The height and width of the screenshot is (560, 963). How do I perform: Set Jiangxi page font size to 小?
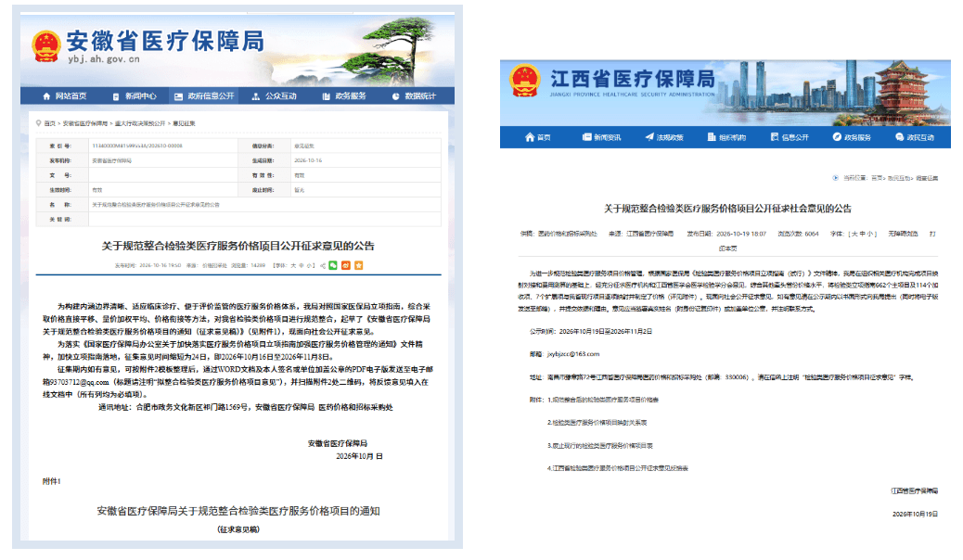[869, 234]
